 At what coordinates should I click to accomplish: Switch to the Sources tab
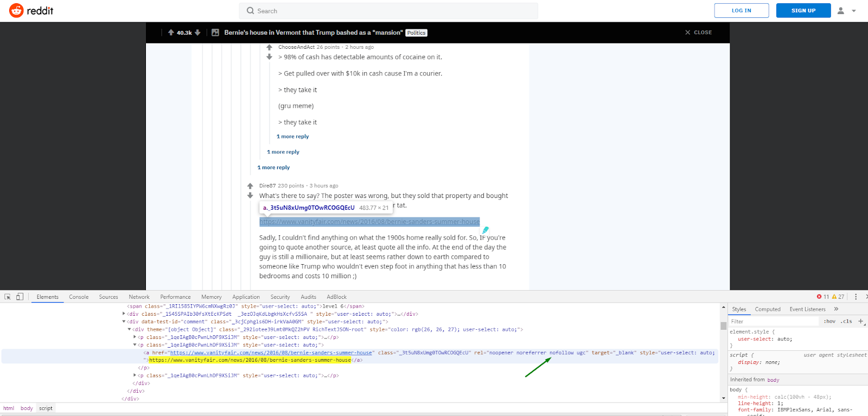[108, 297]
